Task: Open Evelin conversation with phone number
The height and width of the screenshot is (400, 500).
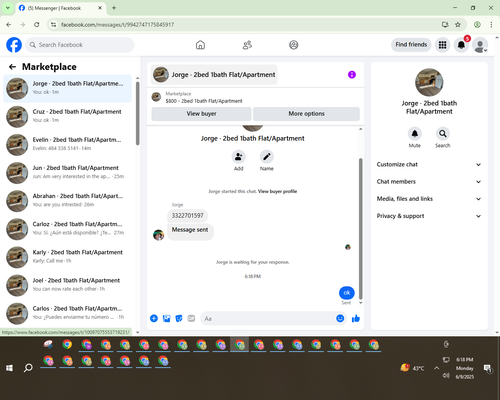Action: pos(67,145)
